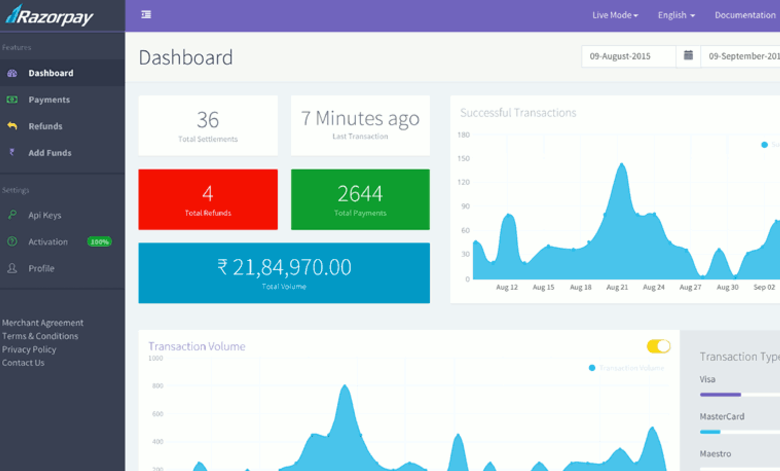The width and height of the screenshot is (780, 471).
Task: Click the Api Keys key icon
Action: tap(12, 215)
